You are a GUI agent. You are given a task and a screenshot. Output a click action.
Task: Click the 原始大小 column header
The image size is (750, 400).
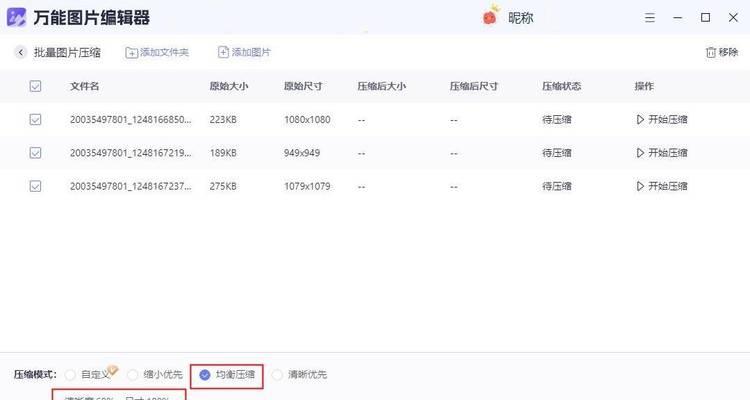(229, 86)
